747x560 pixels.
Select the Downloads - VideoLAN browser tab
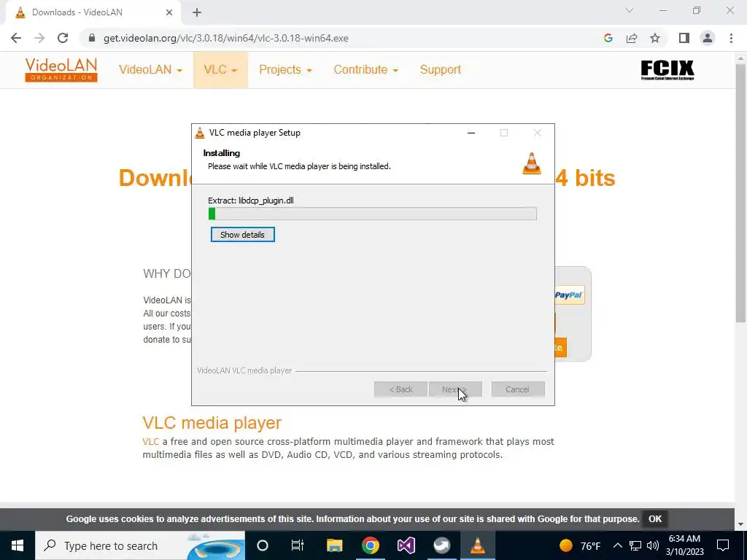click(93, 13)
